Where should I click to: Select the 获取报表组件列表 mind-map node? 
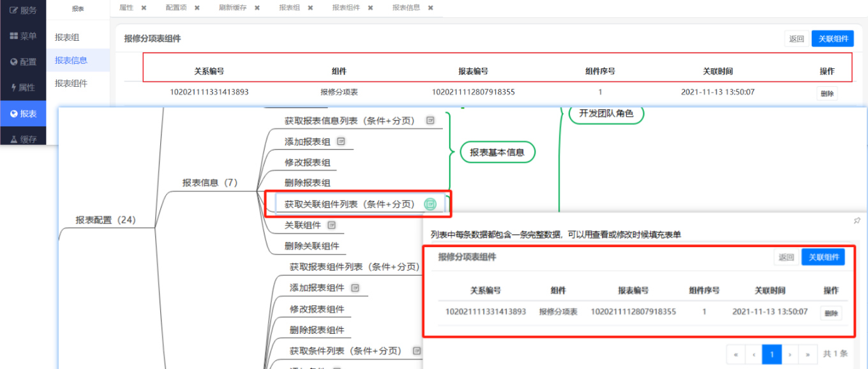pos(355,267)
